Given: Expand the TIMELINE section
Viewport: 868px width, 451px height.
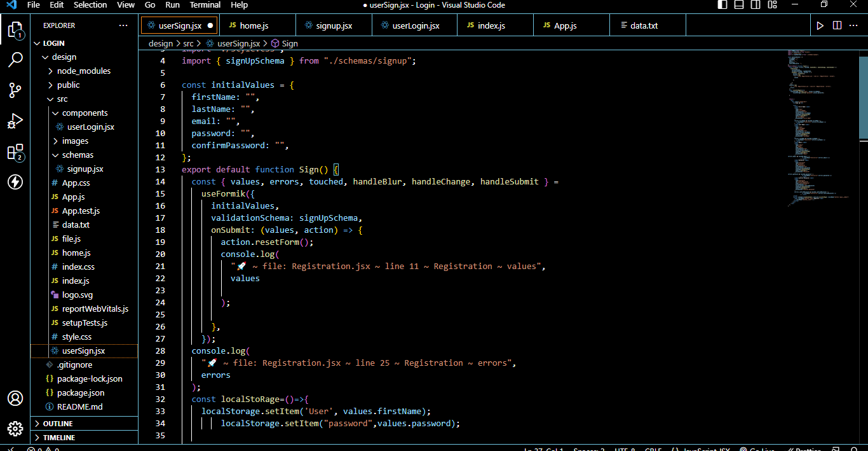Looking at the screenshot, I should click(85, 438).
